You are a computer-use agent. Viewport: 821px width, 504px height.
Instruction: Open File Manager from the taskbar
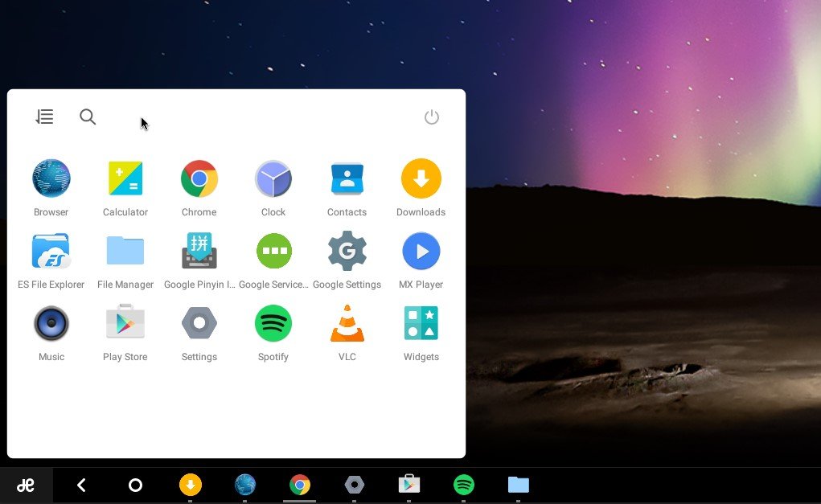coord(519,485)
